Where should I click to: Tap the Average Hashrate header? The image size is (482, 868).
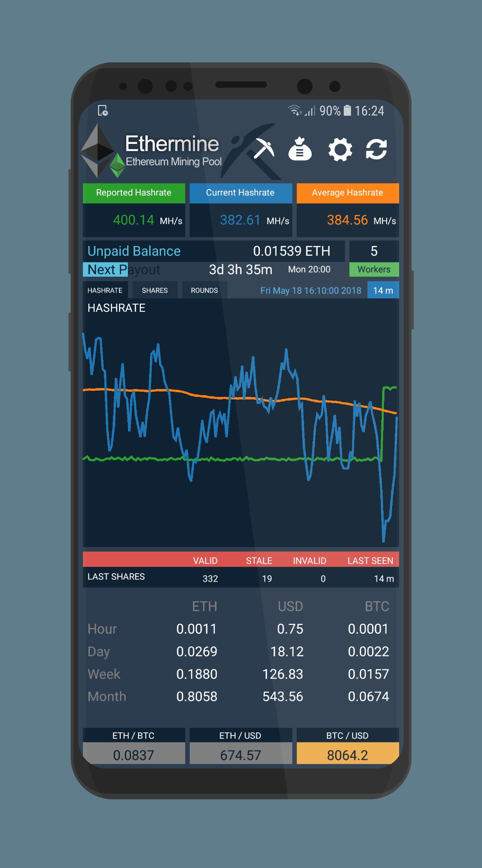(347, 193)
